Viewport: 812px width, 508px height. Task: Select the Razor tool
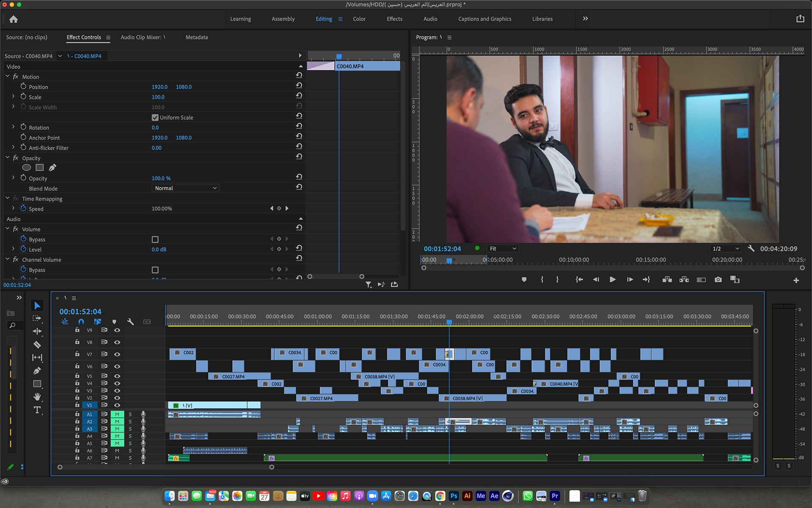37,345
